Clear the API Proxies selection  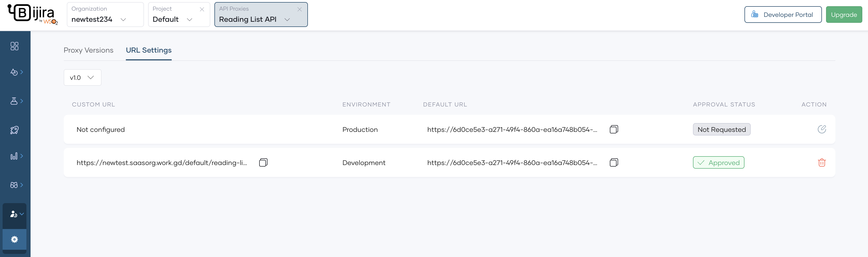(x=299, y=9)
